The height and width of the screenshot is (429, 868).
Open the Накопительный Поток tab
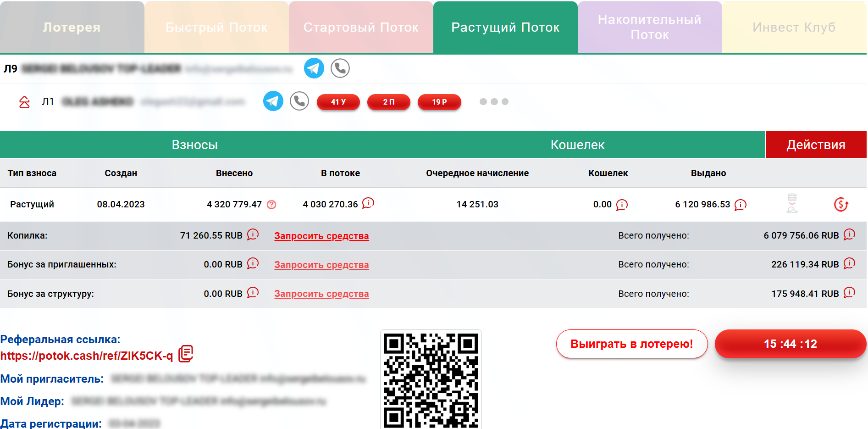649,28
